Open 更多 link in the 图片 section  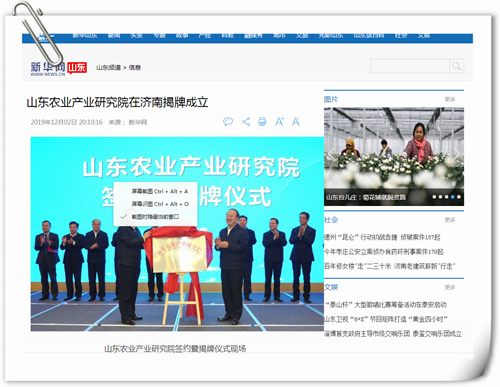tap(450, 99)
